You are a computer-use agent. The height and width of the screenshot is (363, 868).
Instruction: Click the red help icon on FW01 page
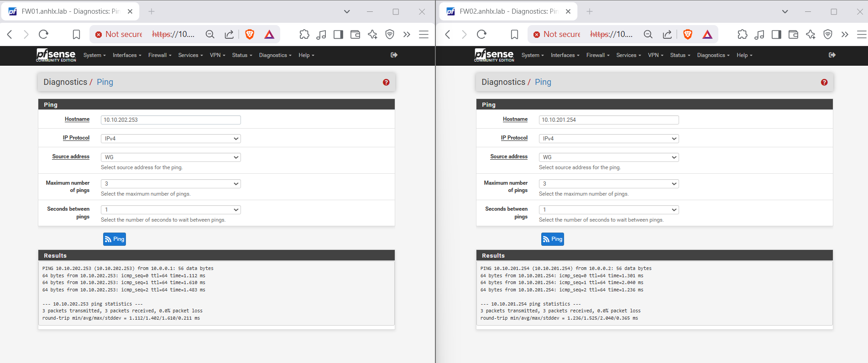coord(386,82)
